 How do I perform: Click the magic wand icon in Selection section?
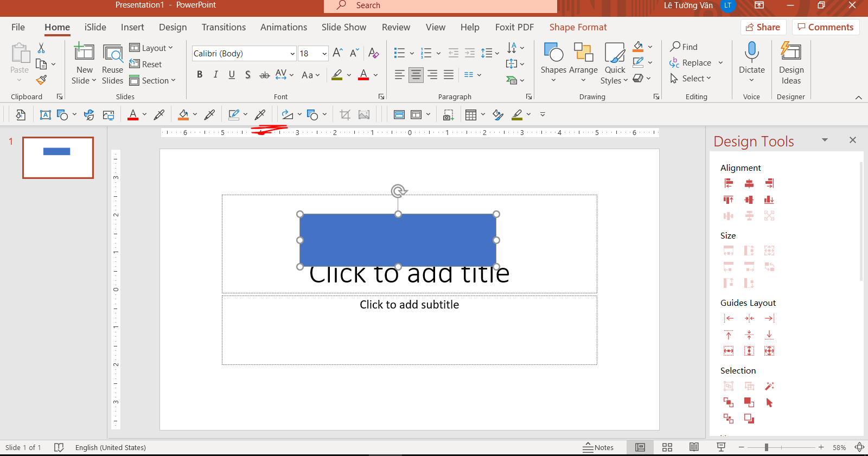pyautogui.click(x=769, y=386)
